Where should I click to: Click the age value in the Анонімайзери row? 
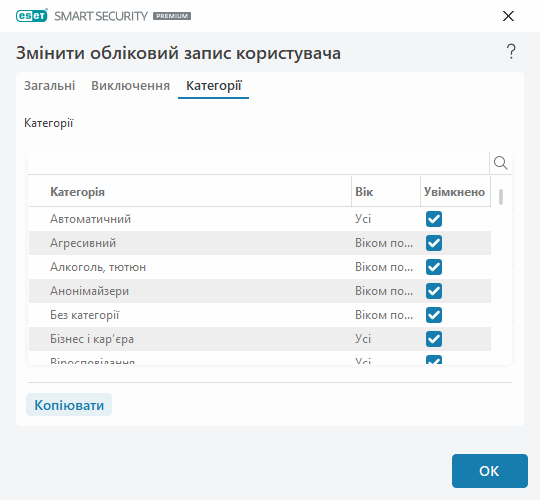point(384,291)
